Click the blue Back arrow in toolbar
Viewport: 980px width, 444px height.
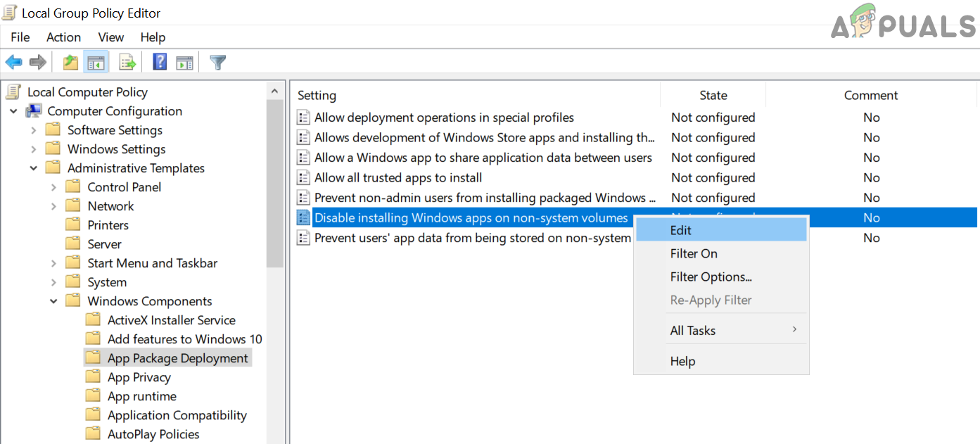pos(13,63)
